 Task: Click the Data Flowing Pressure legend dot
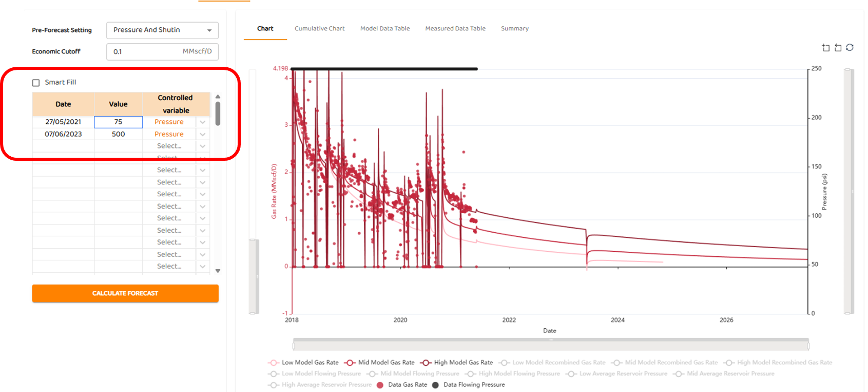(x=435, y=385)
